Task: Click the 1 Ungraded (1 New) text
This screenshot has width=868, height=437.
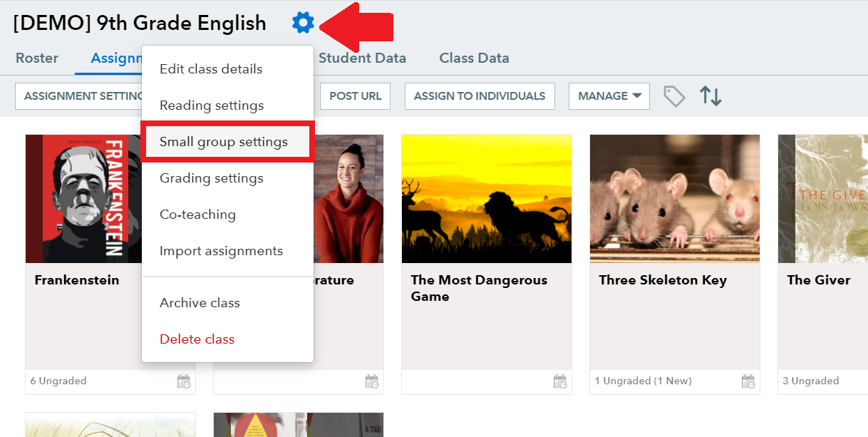Action: (x=644, y=381)
